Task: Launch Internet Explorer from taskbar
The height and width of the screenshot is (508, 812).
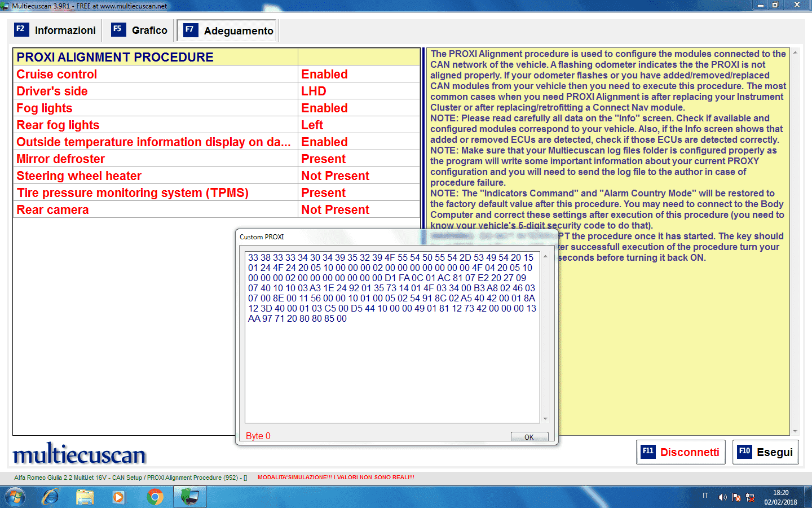Action: tap(50, 497)
